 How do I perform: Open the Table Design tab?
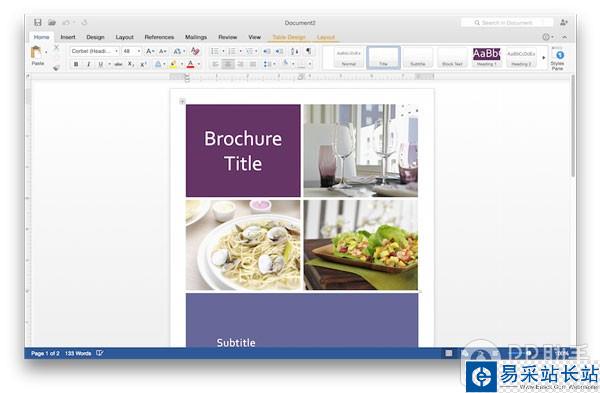(289, 37)
